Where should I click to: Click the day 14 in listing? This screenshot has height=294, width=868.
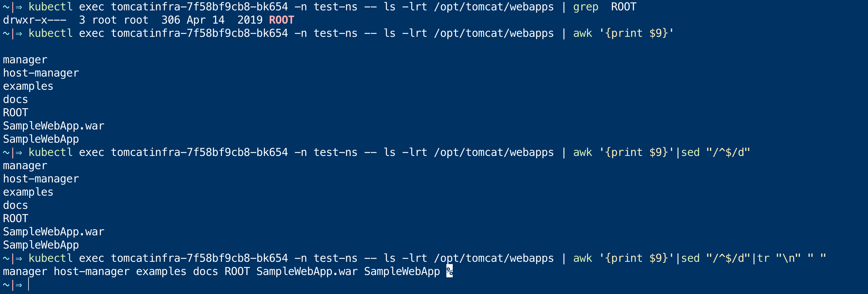coord(218,20)
